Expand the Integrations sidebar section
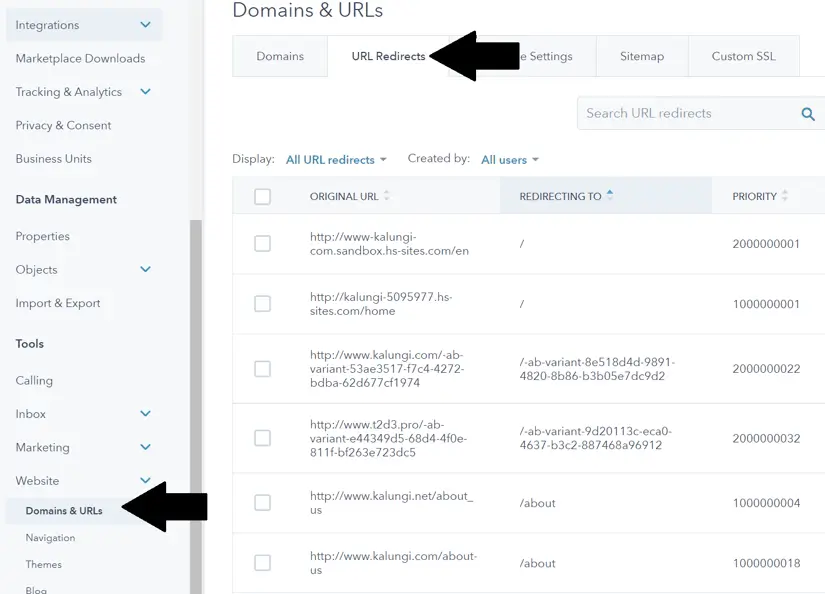The height and width of the screenshot is (594, 825). click(x=146, y=25)
